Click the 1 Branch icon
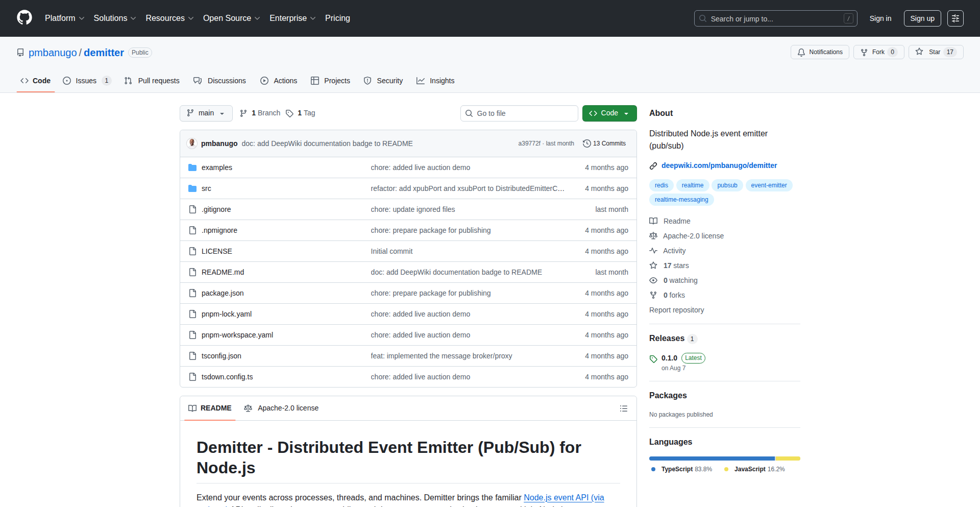The height and width of the screenshot is (507, 980). (243, 113)
